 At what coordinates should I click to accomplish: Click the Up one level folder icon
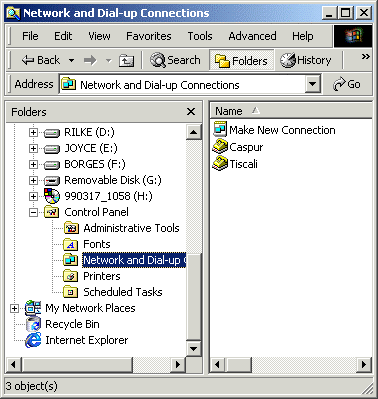point(126,61)
